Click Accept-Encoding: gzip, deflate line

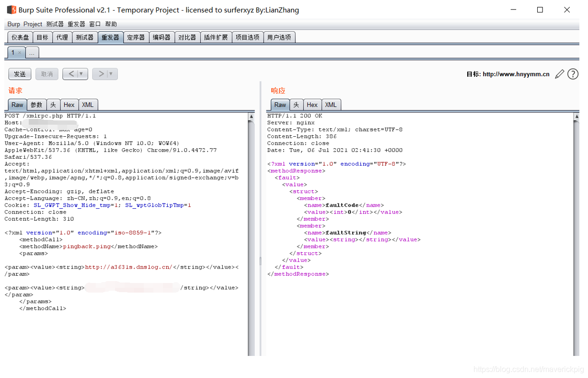pyautogui.click(x=59, y=191)
